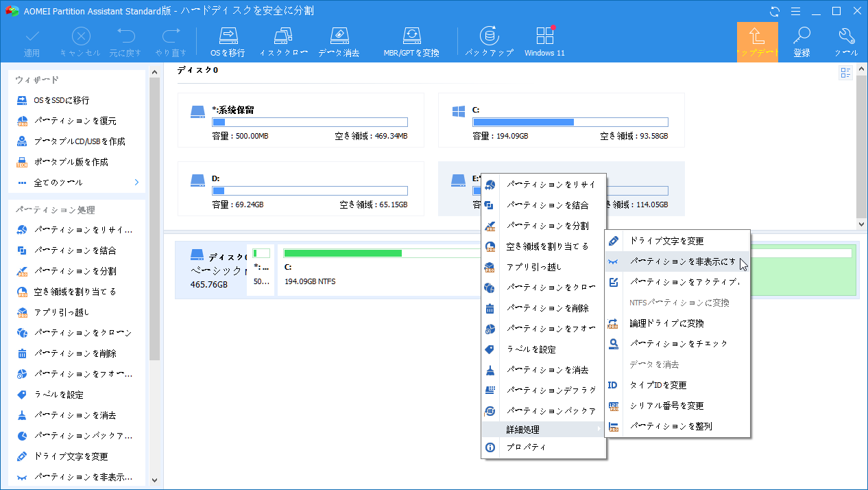
Task: Click the refresh icon in title bar
Action: pyautogui.click(x=775, y=11)
